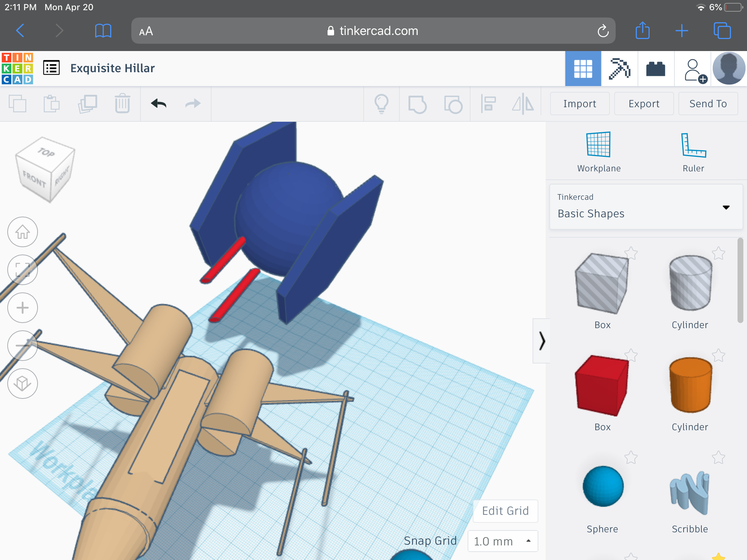The image size is (747, 560).
Task: Click the Copy tool
Action: pyautogui.click(x=18, y=104)
